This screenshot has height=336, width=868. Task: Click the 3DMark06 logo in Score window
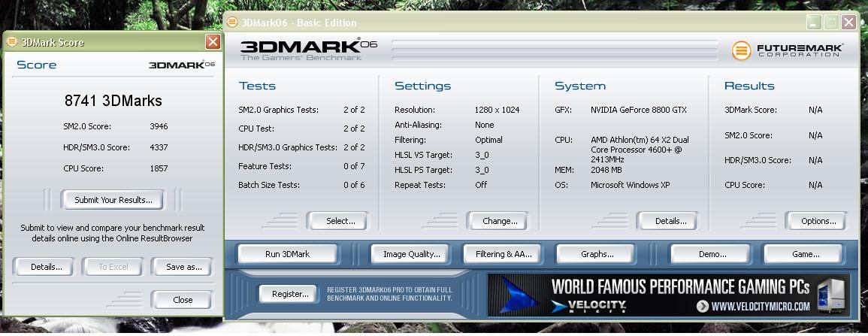(182, 65)
